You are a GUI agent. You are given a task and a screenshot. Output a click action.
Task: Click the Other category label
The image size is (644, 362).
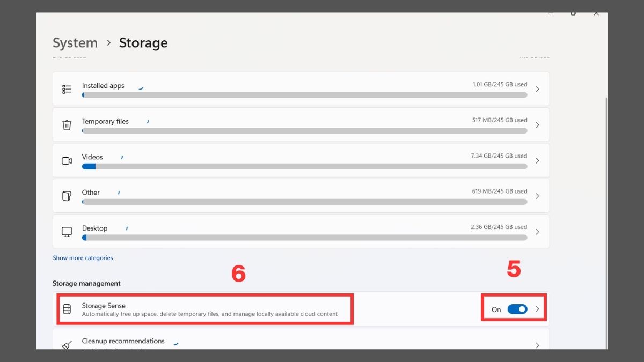click(x=91, y=193)
